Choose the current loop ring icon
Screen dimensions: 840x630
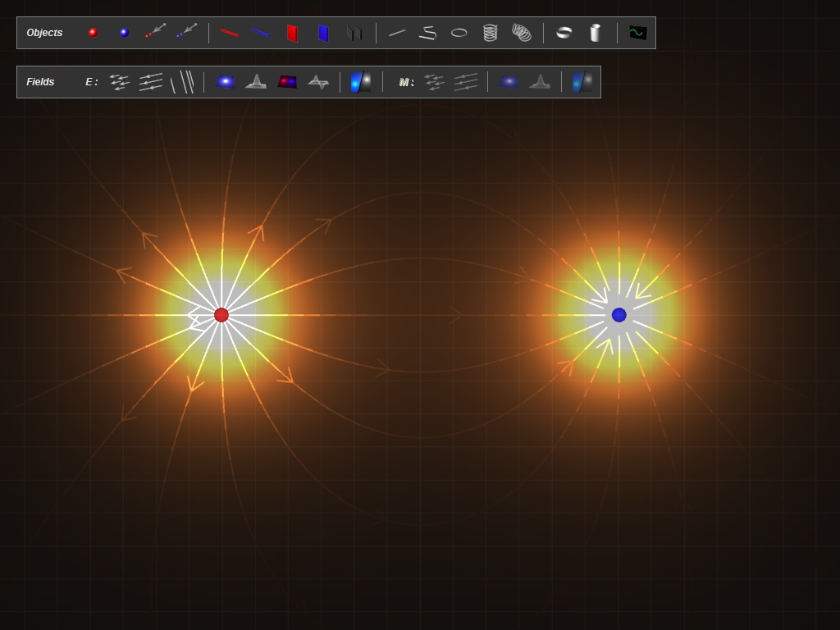(x=459, y=33)
